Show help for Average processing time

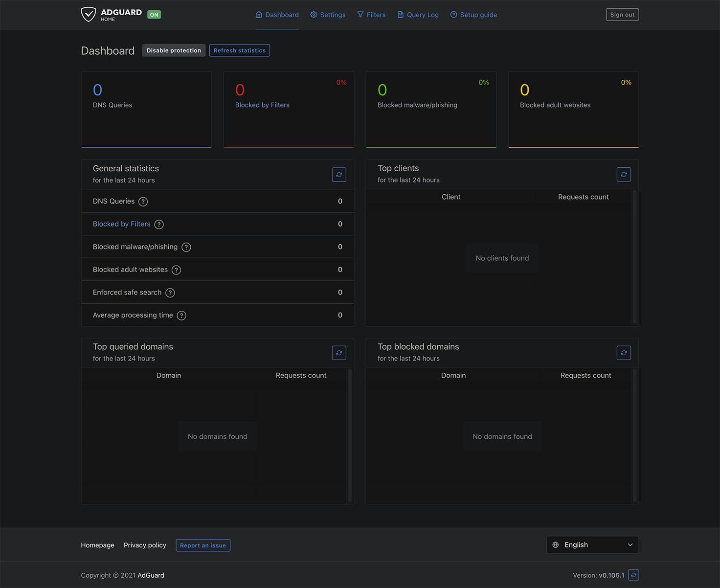click(x=181, y=316)
